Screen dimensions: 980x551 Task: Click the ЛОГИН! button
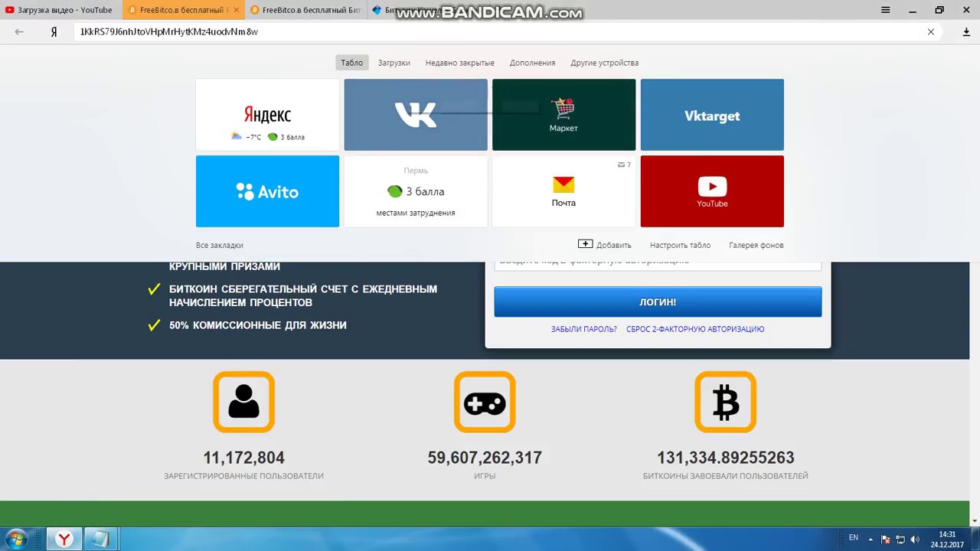pyautogui.click(x=658, y=302)
